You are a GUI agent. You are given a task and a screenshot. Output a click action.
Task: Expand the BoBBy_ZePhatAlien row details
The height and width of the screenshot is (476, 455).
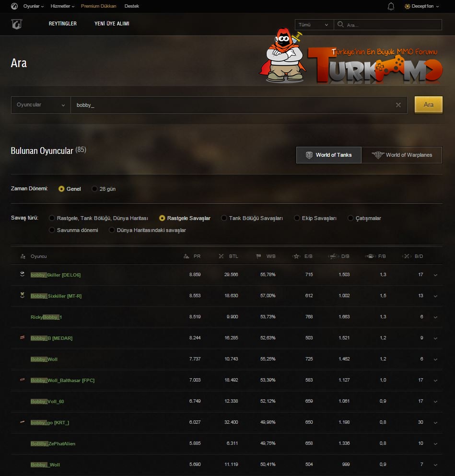coord(435,444)
